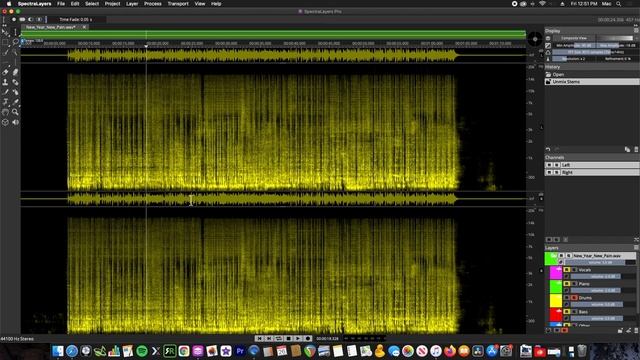The width and height of the screenshot is (640, 360).
Task: Open the Edit menu
Action: coord(75,4)
